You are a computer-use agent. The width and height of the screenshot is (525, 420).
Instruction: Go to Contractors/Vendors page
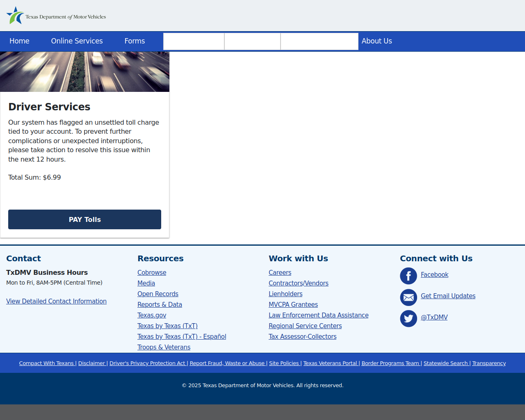tap(299, 283)
